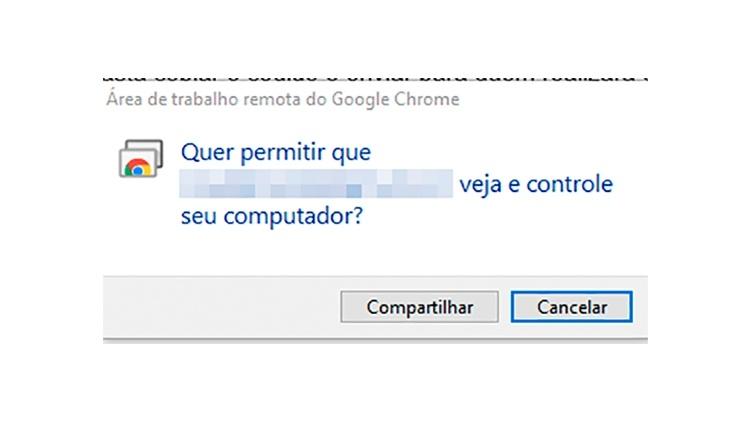Click the 'Área de trabalho remota do Google Chrome' title
This screenshot has width=750, height=421.
pos(283,100)
